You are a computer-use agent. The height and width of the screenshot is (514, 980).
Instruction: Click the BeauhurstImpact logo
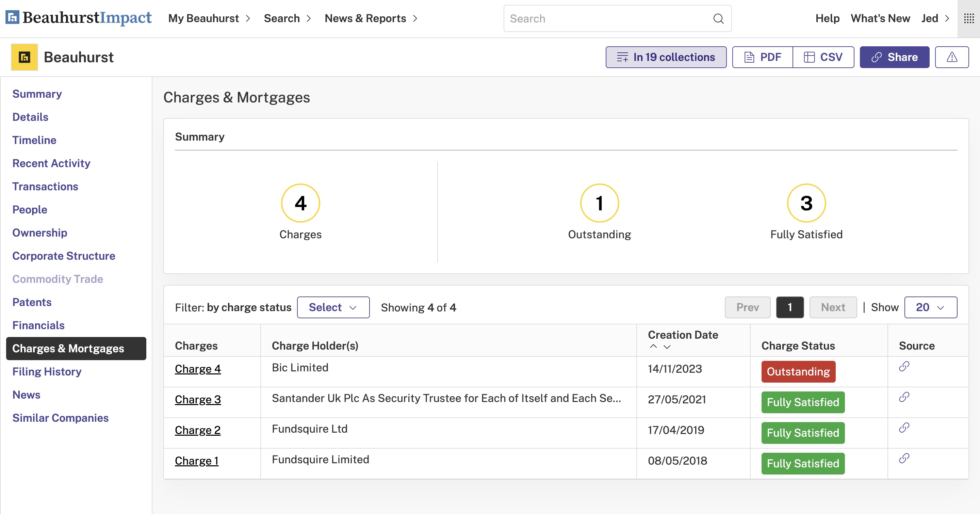tap(78, 18)
